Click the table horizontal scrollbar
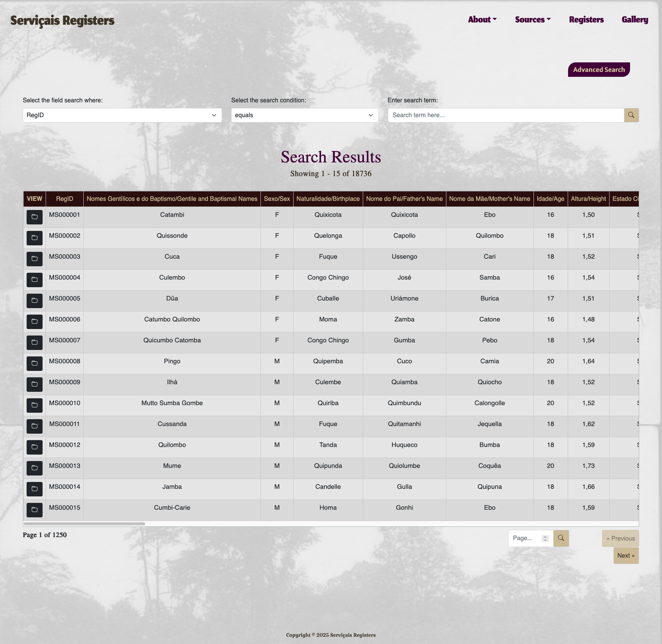 (x=84, y=524)
